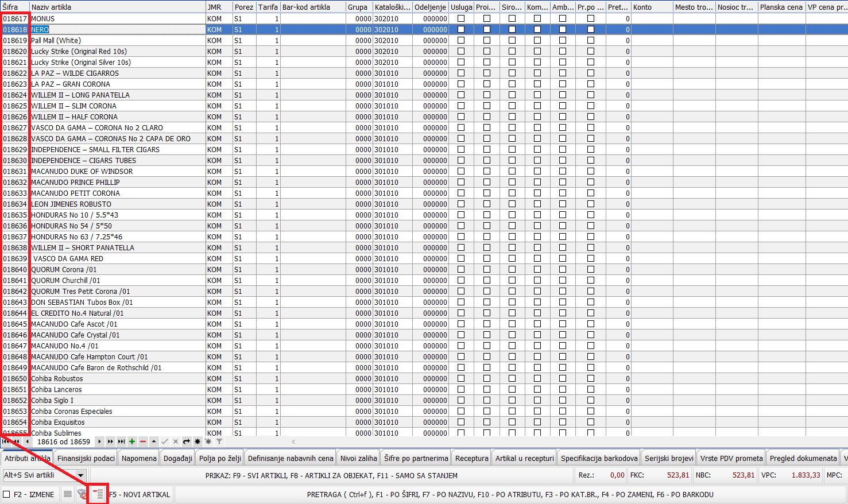Open the Alt+S Svi artikli dropdown
Screen dimensions: 848x504
81,475
